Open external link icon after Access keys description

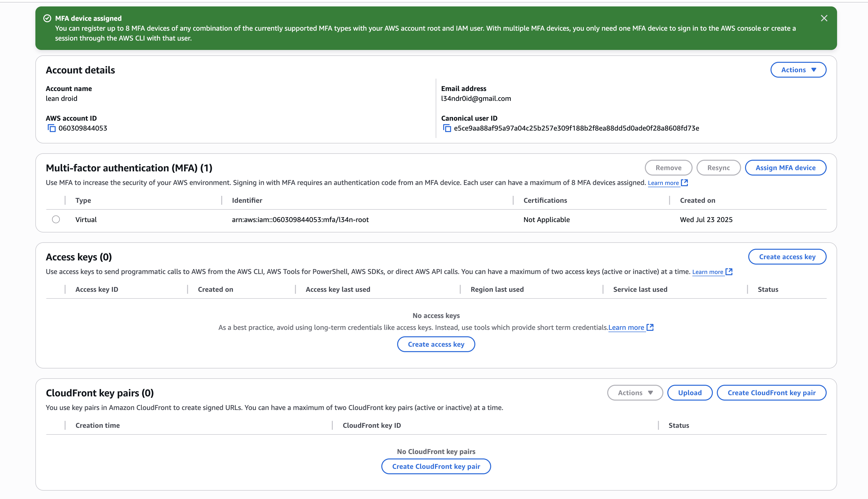[x=729, y=272]
